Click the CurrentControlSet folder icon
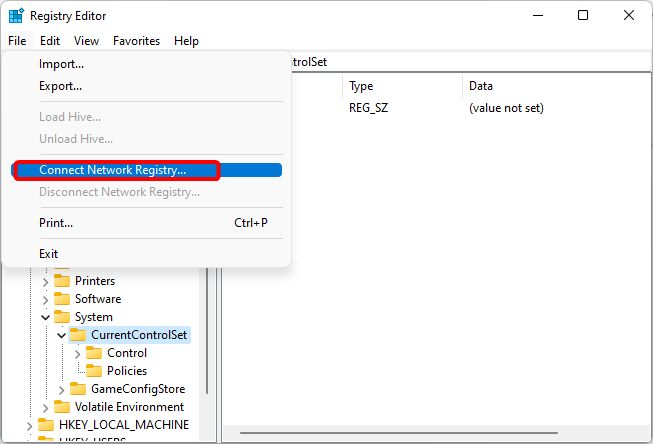 [x=78, y=335]
